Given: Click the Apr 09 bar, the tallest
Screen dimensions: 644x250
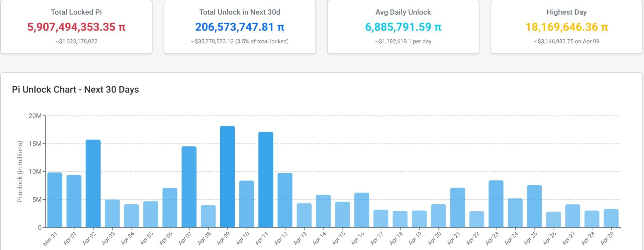Looking at the screenshot, I should click(227, 177).
